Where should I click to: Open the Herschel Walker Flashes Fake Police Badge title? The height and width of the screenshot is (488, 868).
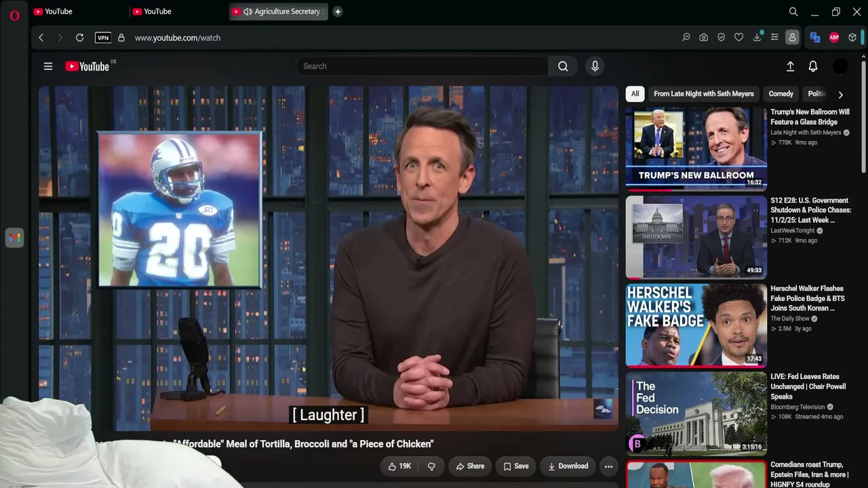click(808, 298)
